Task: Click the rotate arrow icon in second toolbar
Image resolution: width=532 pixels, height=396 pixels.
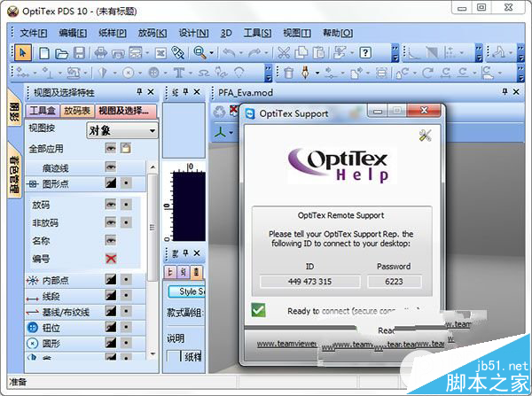Action: pyautogui.click(x=427, y=73)
